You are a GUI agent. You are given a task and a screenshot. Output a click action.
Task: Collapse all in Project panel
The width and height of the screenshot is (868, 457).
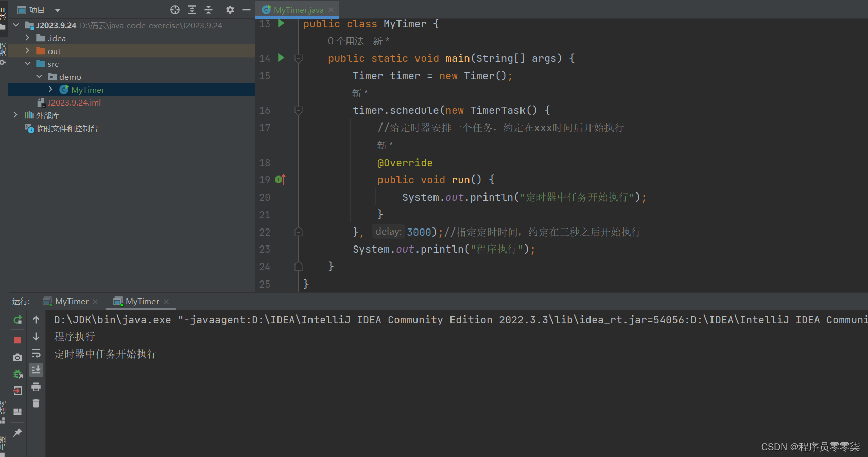[209, 10]
